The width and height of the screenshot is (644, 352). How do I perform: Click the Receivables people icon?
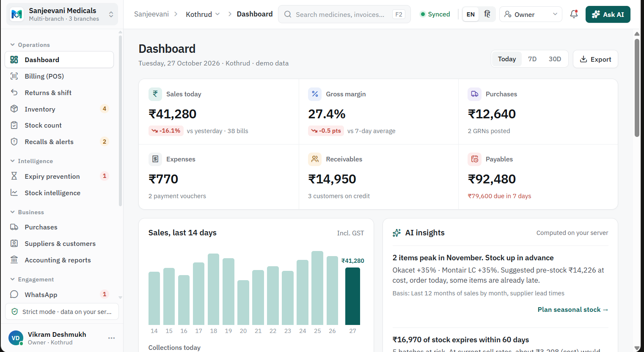(315, 159)
